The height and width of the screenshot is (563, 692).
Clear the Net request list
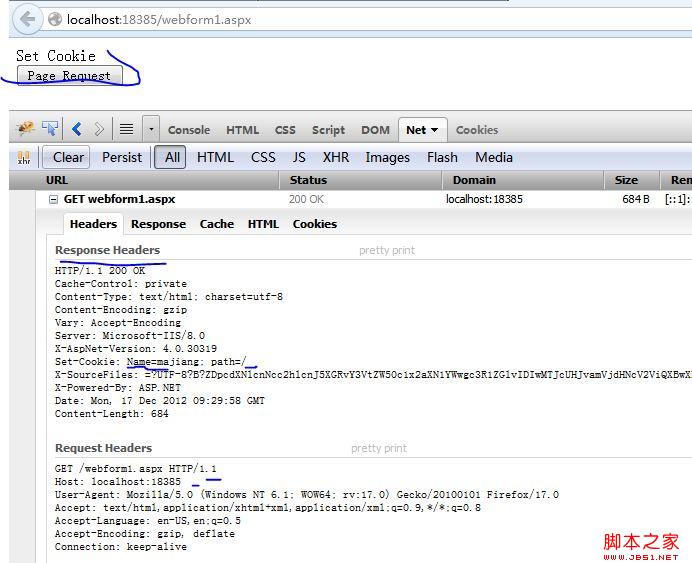(68, 158)
